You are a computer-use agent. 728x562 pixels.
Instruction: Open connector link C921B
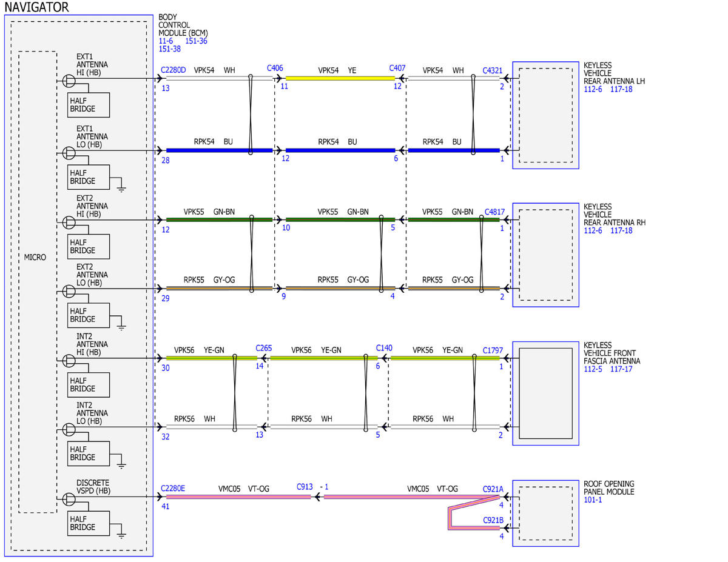click(x=493, y=520)
